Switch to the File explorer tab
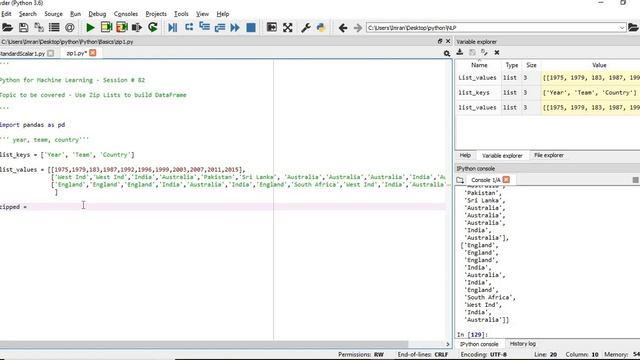The width and height of the screenshot is (640, 360). 549,155
